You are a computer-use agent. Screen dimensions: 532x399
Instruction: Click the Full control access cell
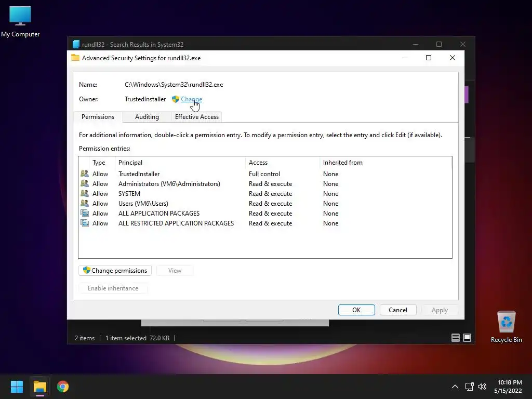tap(264, 174)
